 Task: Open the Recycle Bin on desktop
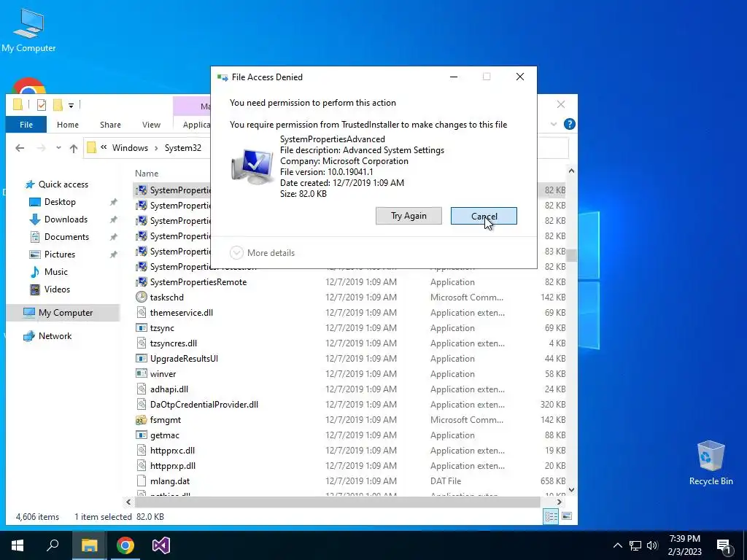point(711,463)
